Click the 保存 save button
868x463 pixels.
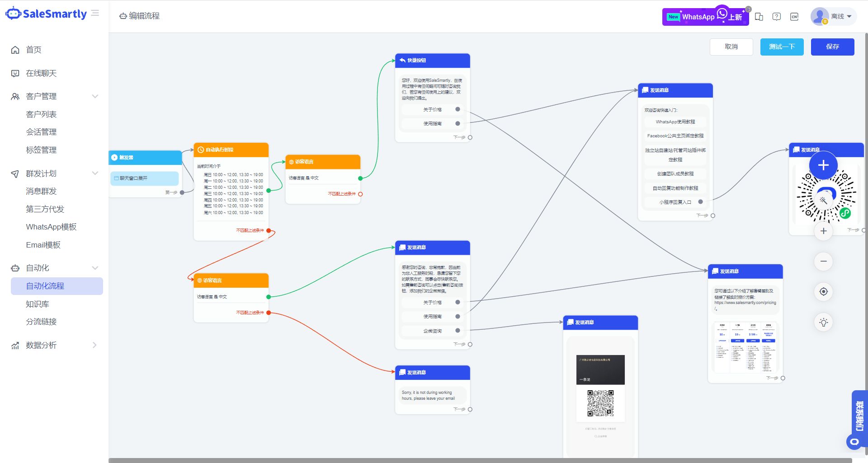tap(832, 47)
